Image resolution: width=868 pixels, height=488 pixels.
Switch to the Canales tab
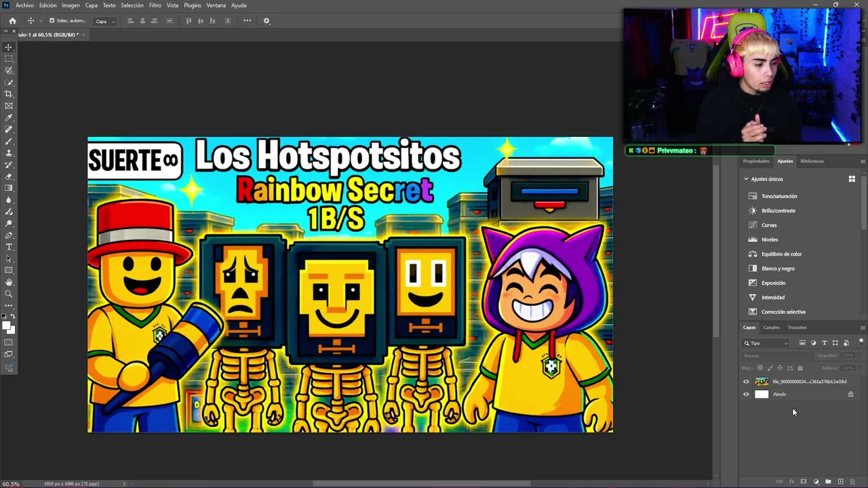pos(772,327)
